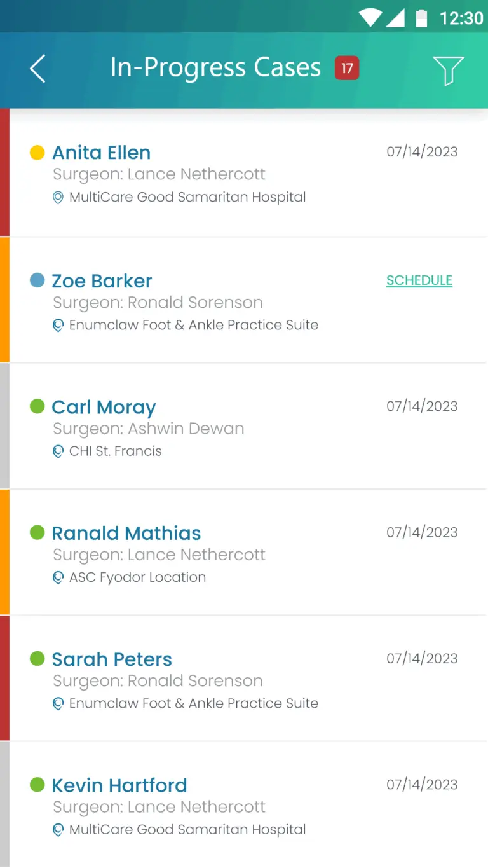Tap the In-Progress Cases title
The image size is (488, 868).
[x=215, y=68]
